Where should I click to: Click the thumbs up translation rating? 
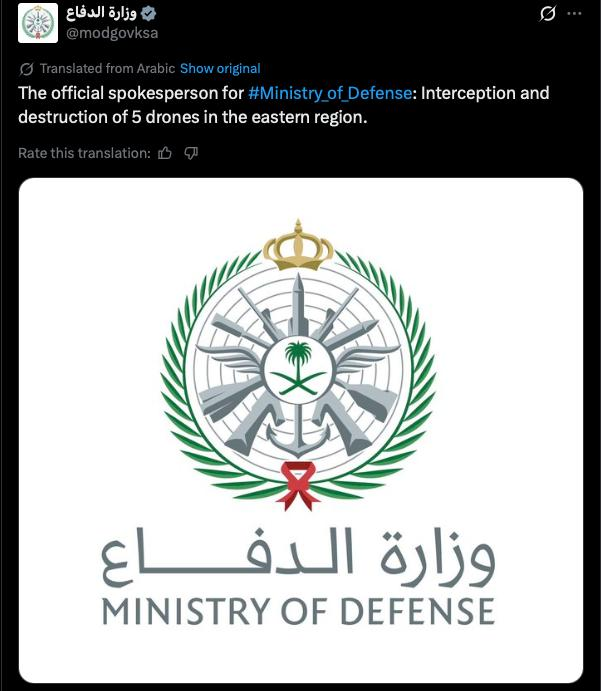point(166,153)
